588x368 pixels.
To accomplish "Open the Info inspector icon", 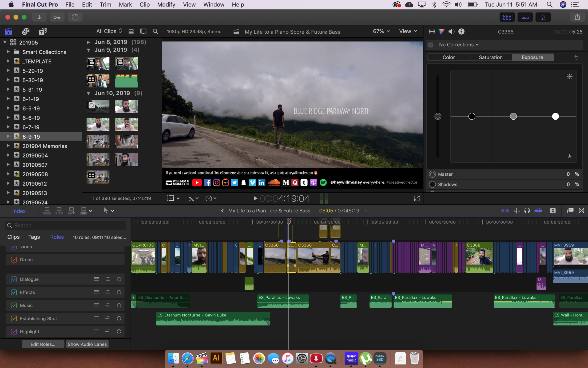I will [461, 32].
